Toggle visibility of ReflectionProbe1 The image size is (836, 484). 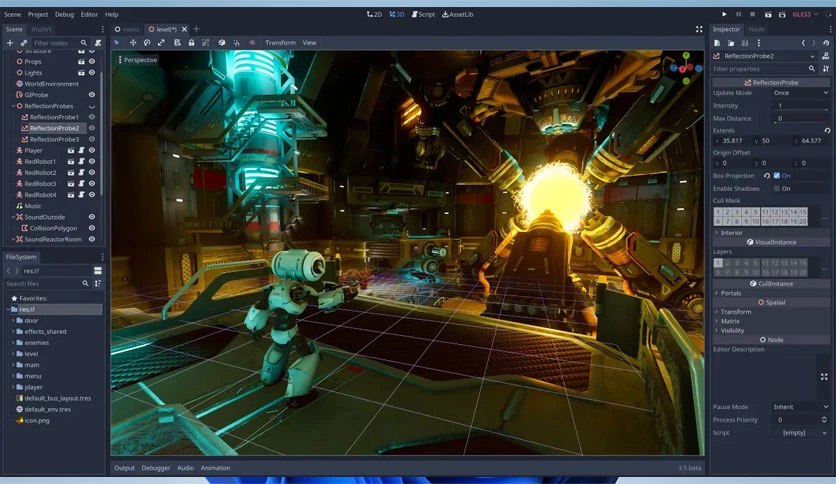[92, 117]
